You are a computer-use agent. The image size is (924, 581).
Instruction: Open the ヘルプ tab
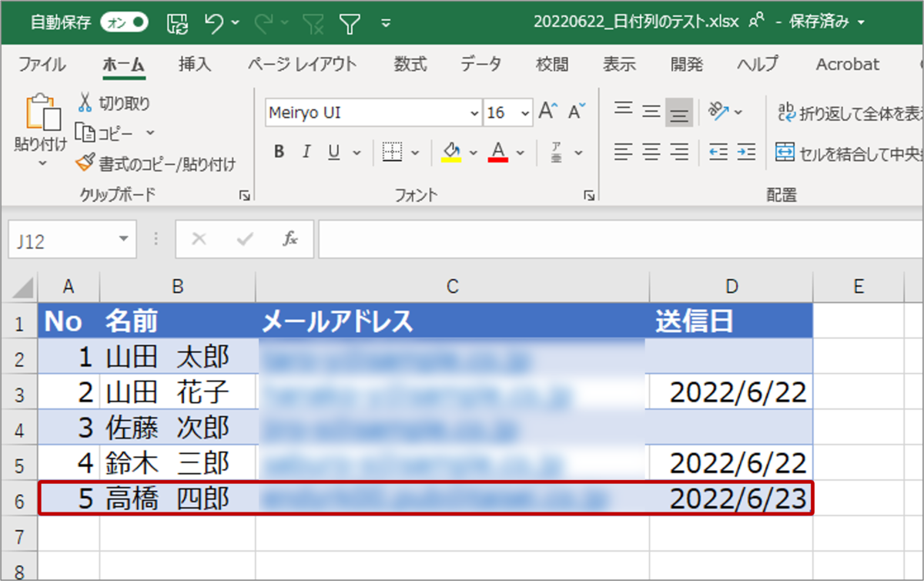pyautogui.click(x=757, y=65)
